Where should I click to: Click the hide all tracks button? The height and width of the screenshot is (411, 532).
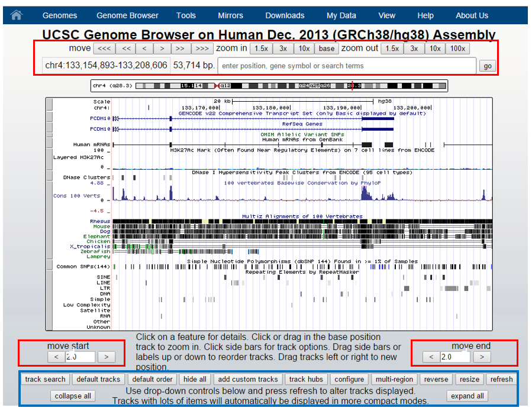(195, 379)
